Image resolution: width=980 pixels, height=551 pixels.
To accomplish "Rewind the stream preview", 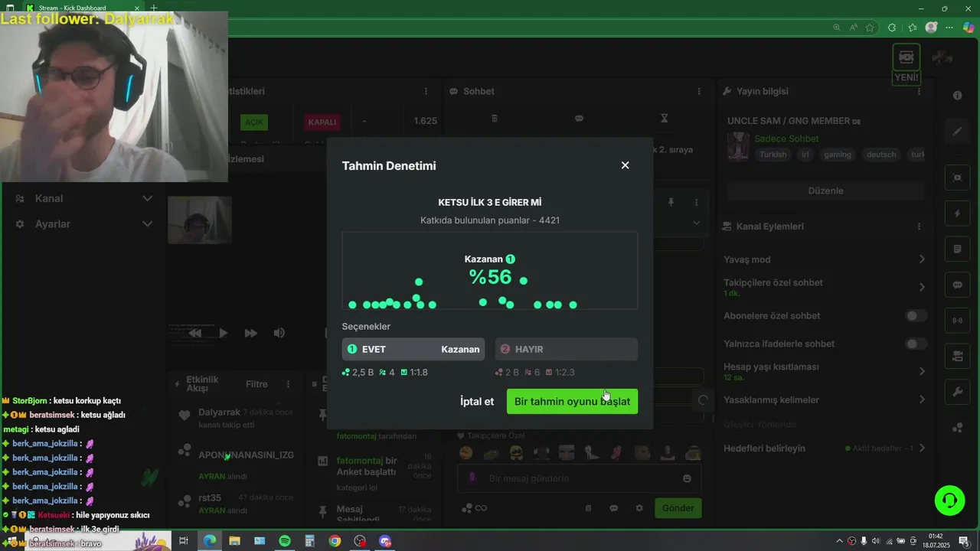I will [195, 333].
